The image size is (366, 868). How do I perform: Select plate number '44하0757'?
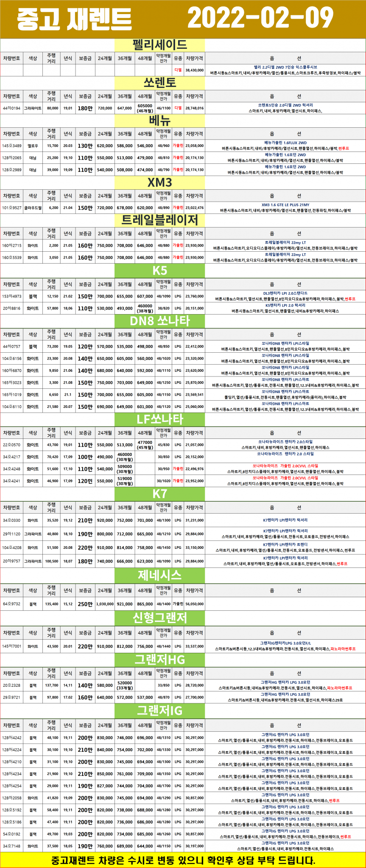(x=11, y=346)
